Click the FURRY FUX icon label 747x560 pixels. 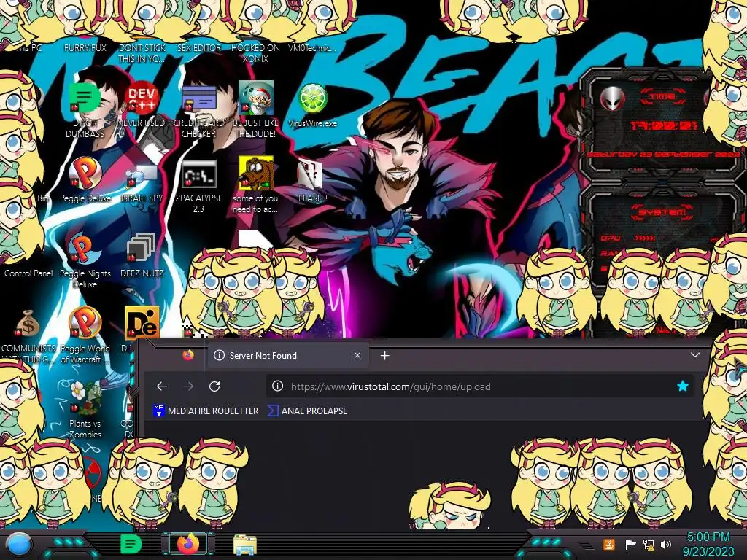85,47
